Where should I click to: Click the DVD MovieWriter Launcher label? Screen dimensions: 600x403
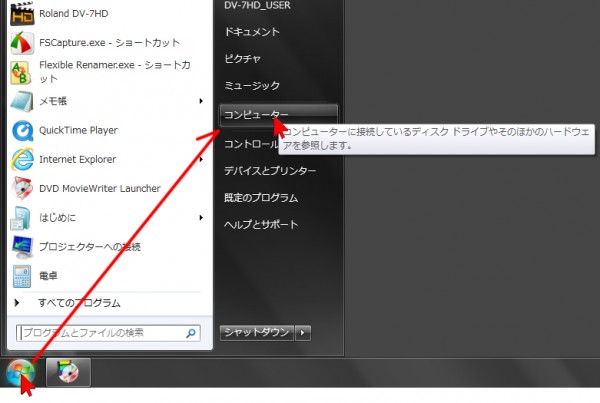100,188
